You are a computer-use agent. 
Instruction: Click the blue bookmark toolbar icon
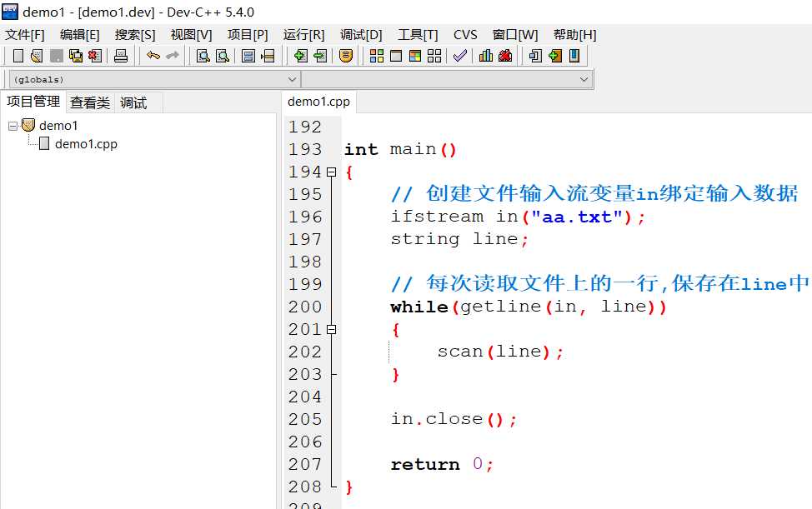pyautogui.click(x=574, y=56)
